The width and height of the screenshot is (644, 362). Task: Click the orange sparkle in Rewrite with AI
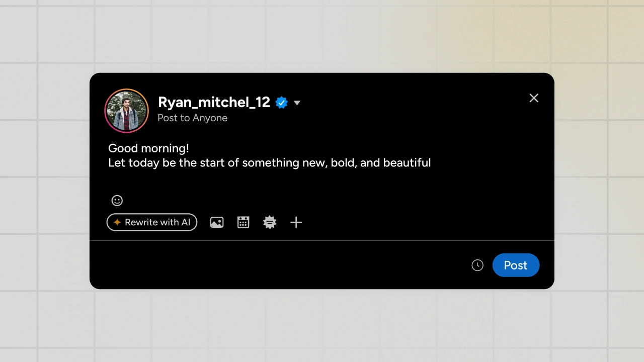point(117,222)
